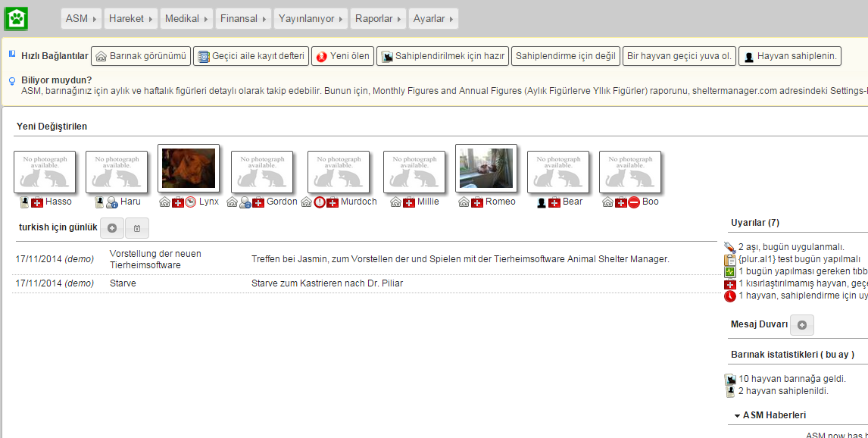Select the Starve diary entry subject
The image size is (868, 438).
pos(123,283)
